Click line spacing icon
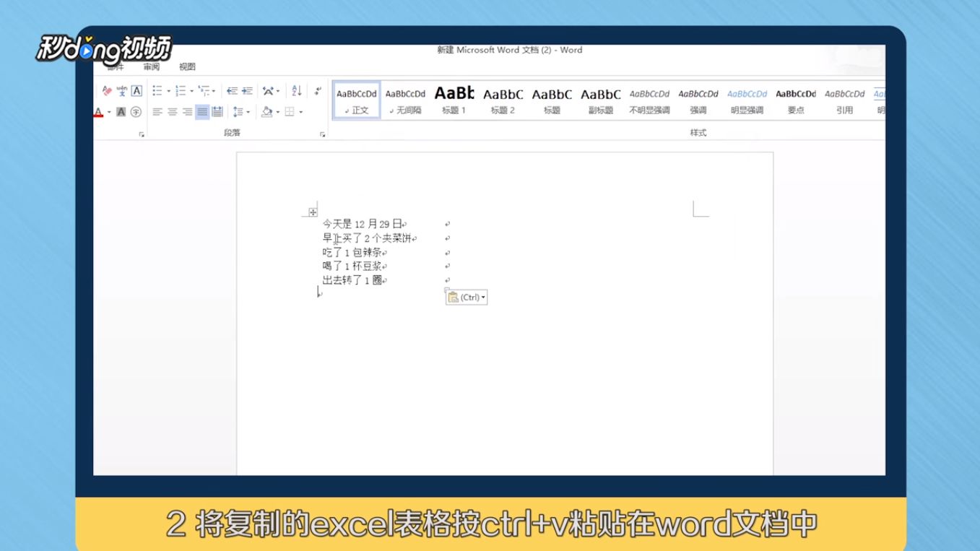 tap(238, 112)
